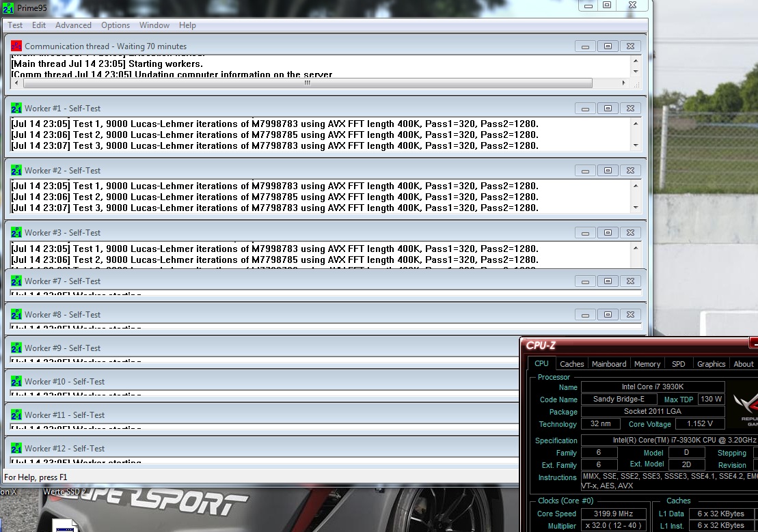Switch to the SPD tab in CPU-Z
The image size is (758, 532).
[x=678, y=364]
